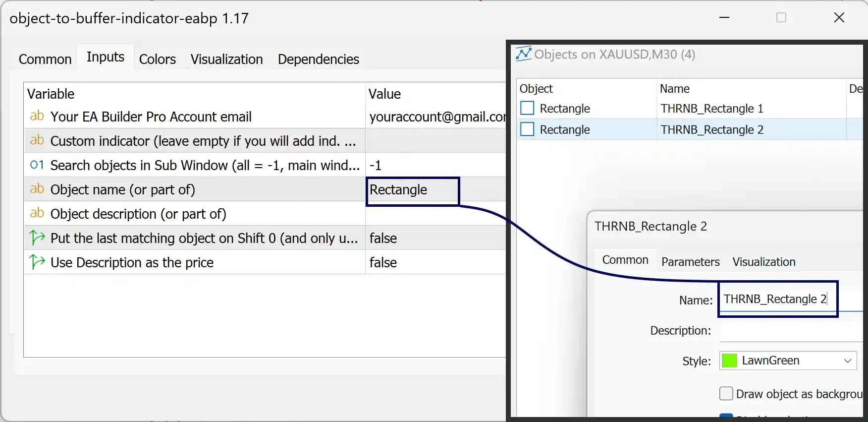Click the Variable column header
This screenshot has width=868, height=422.
[194, 94]
